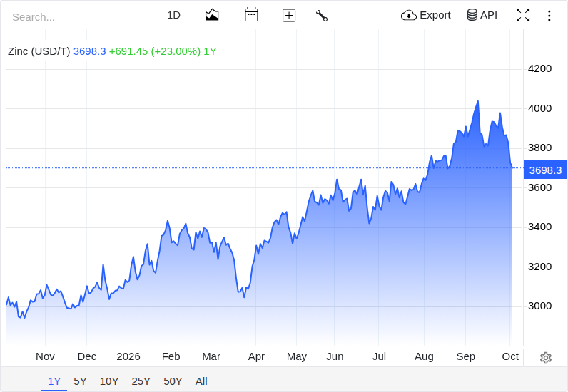Click the Mar label on time axis
Image resolution: width=568 pixels, height=392 pixels.
coord(211,356)
